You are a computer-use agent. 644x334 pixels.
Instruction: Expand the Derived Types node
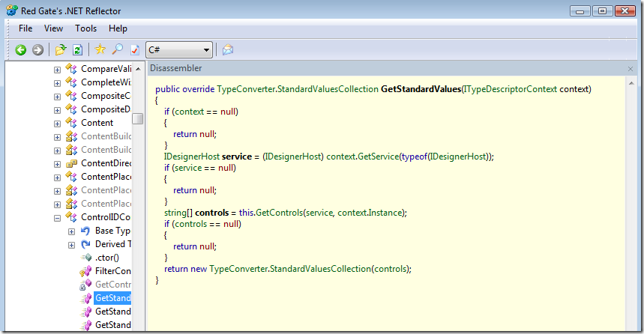tap(71, 245)
